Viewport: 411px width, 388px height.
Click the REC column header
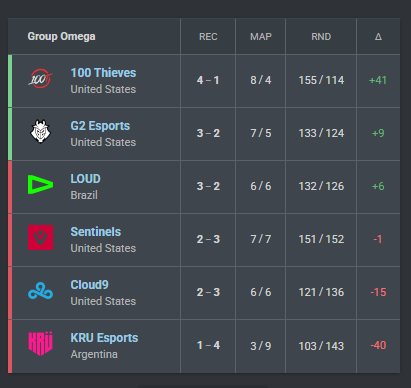tap(208, 37)
